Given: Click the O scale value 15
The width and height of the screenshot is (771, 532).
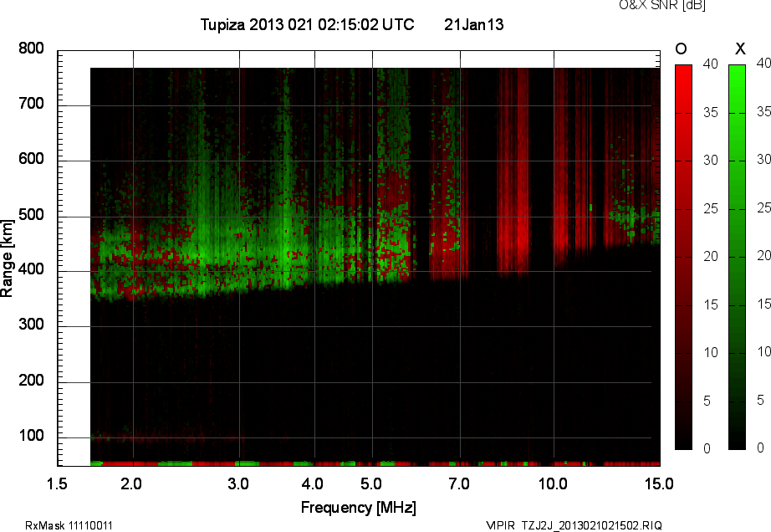Looking at the screenshot, I should coord(711,304).
